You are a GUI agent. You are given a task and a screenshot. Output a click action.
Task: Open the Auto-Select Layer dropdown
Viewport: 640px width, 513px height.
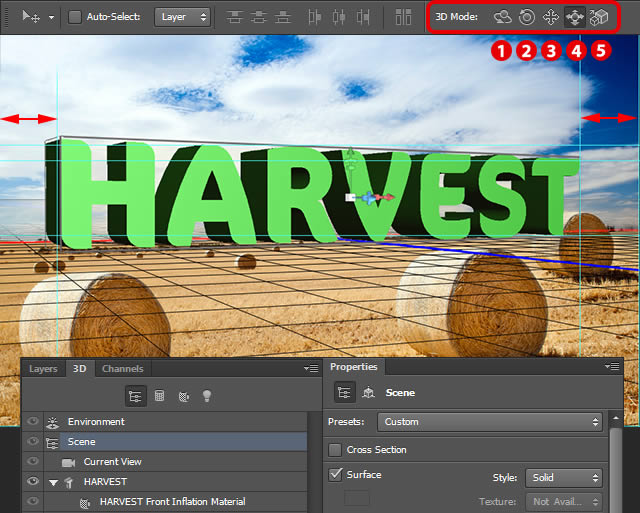[182, 17]
